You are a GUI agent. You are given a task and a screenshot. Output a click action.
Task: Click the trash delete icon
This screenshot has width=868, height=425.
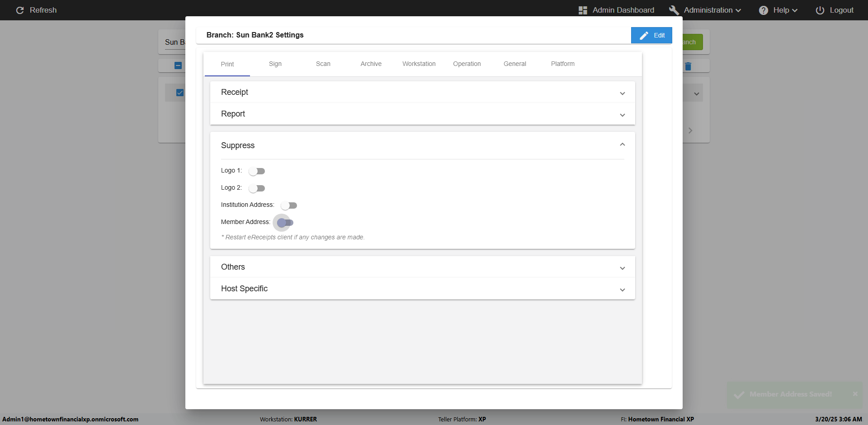click(x=688, y=66)
